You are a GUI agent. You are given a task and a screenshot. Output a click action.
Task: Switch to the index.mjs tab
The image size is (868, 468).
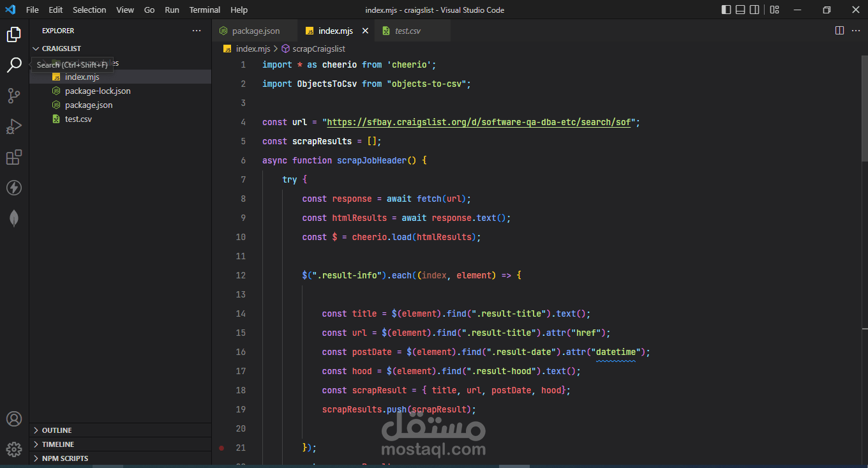click(x=336, y=31)
